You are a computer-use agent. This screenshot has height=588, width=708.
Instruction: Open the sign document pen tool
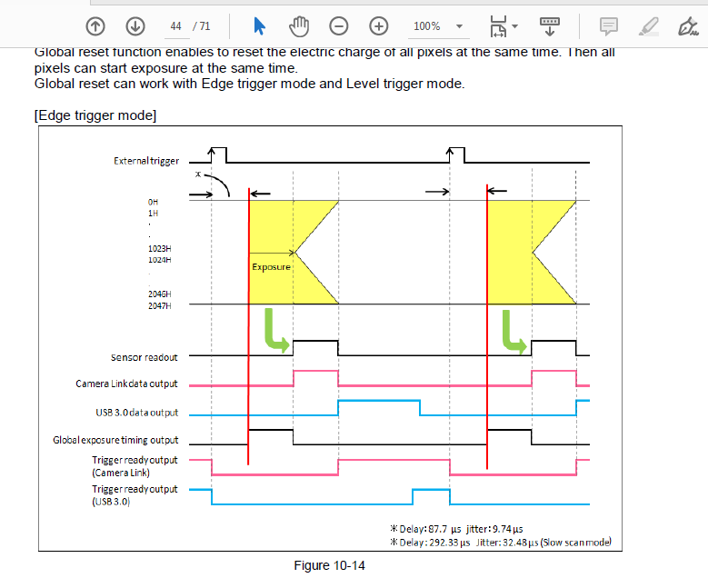688,26
